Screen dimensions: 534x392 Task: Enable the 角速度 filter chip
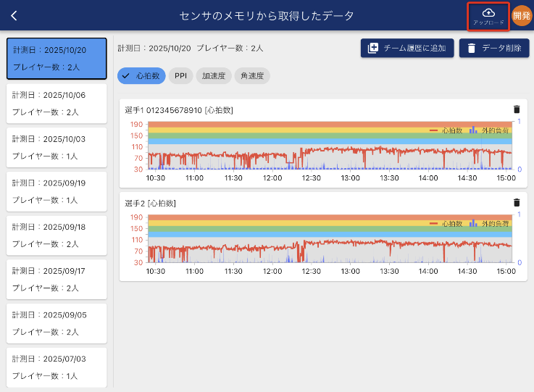click(253, 75)
